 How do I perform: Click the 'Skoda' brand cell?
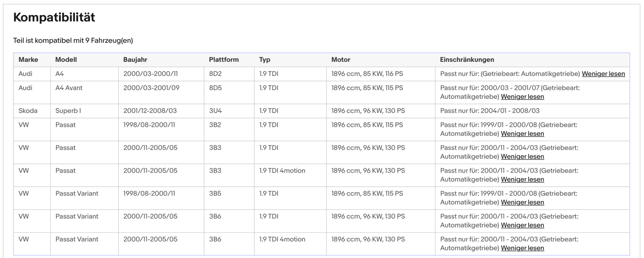click(x=28, y=111)
